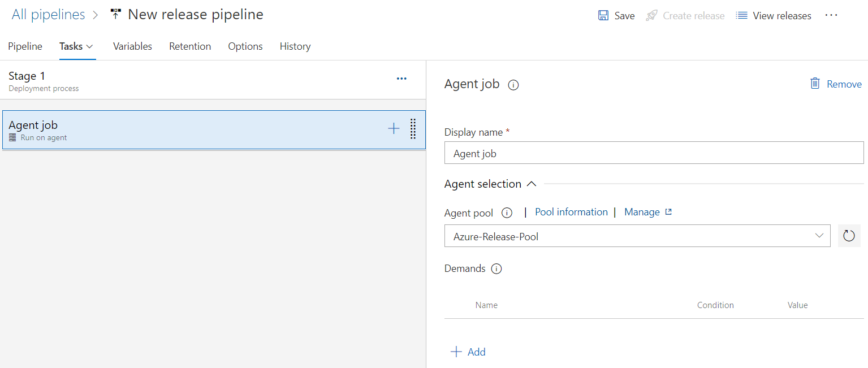The width and height of the screenshot is (868, 368).
Task: Refresh the agent pool list
Action: (849, 236)
